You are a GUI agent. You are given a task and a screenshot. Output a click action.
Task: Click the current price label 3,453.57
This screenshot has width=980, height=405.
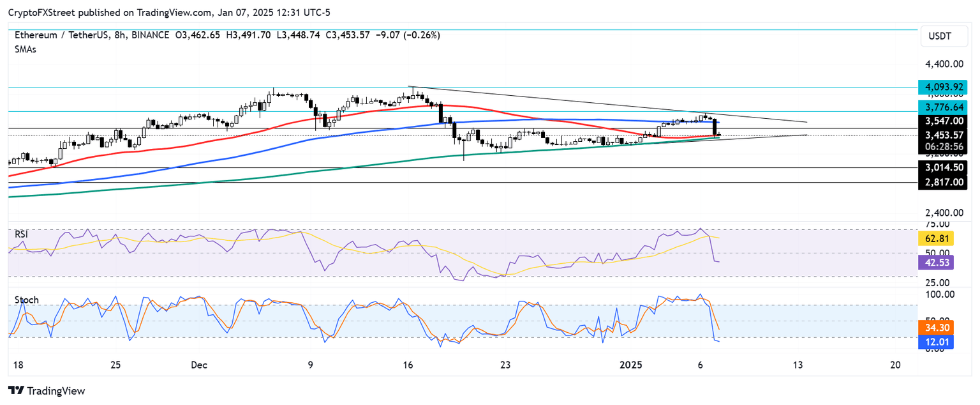[943, 135]
